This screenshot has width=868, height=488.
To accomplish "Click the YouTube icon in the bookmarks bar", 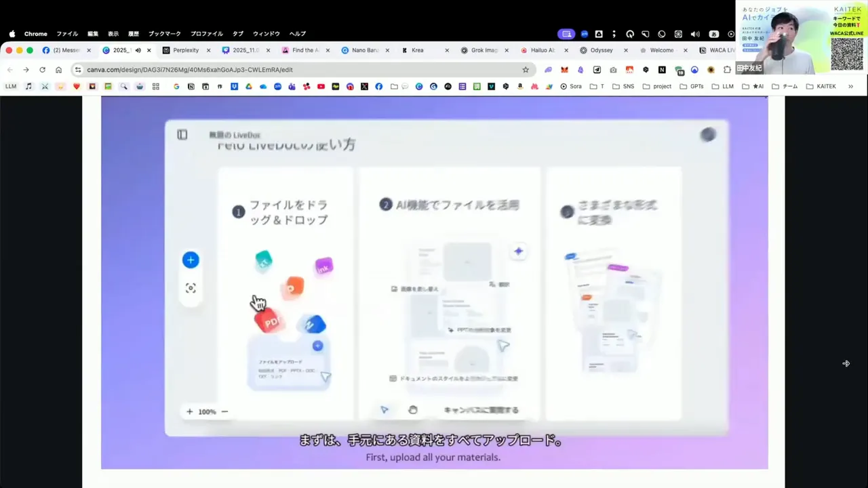I will (321, 86).
